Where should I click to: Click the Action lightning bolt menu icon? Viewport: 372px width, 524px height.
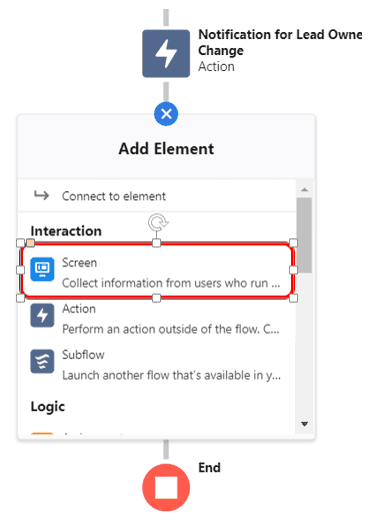point(42,315)
